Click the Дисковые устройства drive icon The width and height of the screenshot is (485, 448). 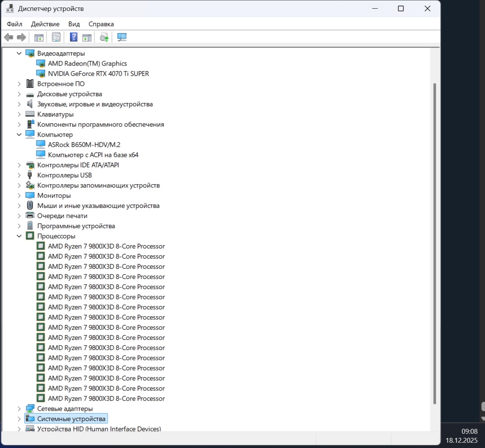(x=30, y=94)
